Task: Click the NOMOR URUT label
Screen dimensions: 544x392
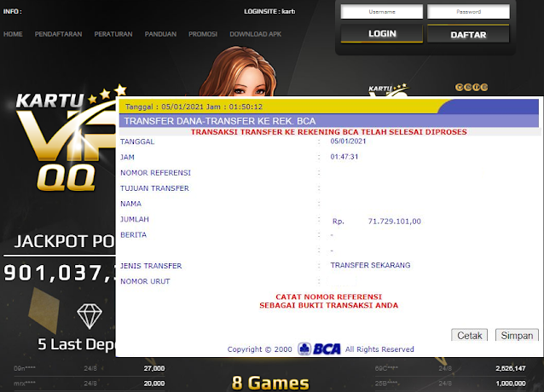Action: 145,281
